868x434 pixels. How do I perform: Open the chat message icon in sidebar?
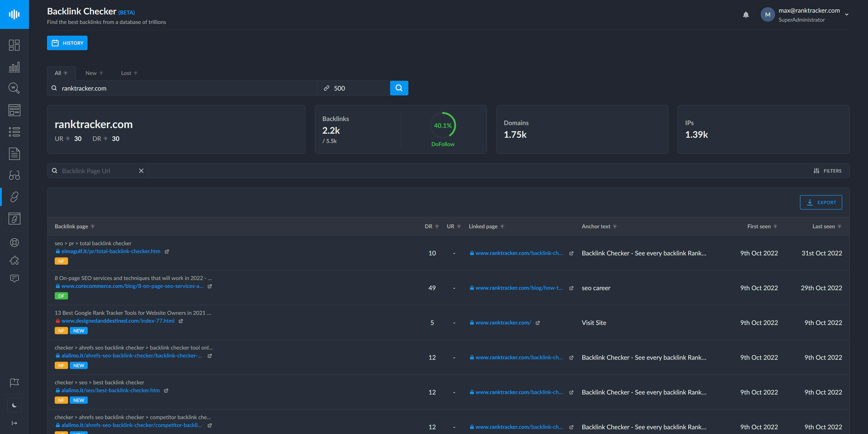(14, 278)
